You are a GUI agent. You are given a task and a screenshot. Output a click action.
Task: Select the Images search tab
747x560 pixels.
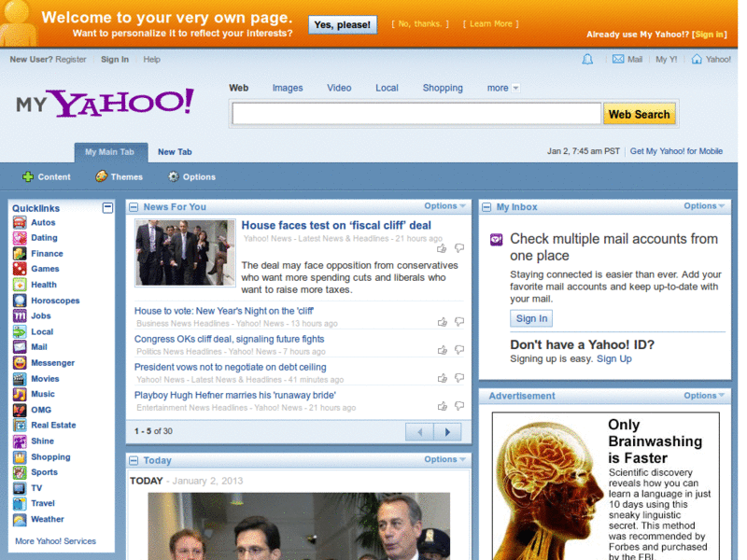[x=288, y=88]
